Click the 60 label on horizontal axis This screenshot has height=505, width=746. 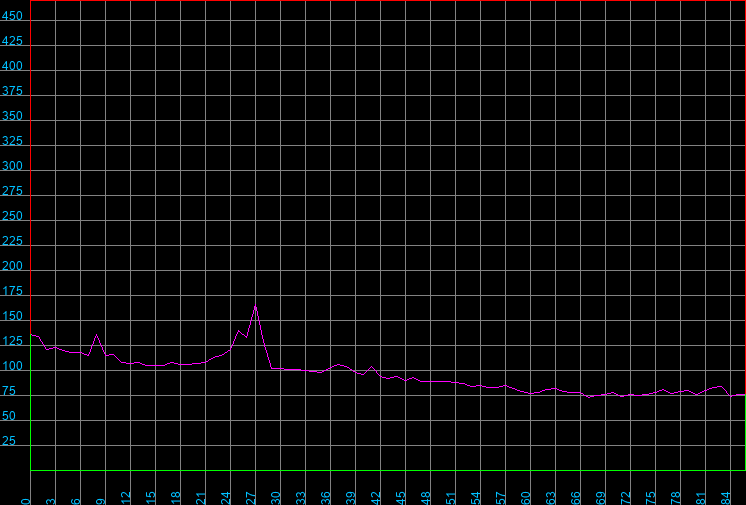click(525, 498)
